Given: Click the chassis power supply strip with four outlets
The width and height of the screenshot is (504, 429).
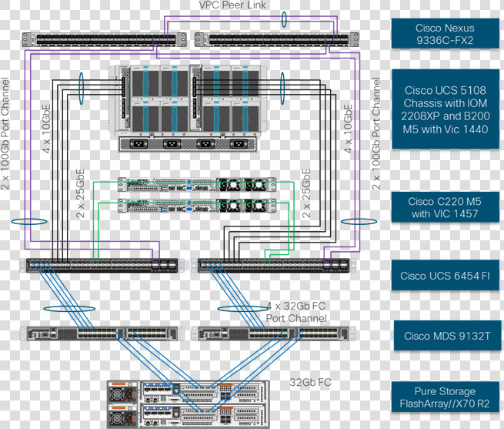Looking at the screenshot, I should click(188, 144).
